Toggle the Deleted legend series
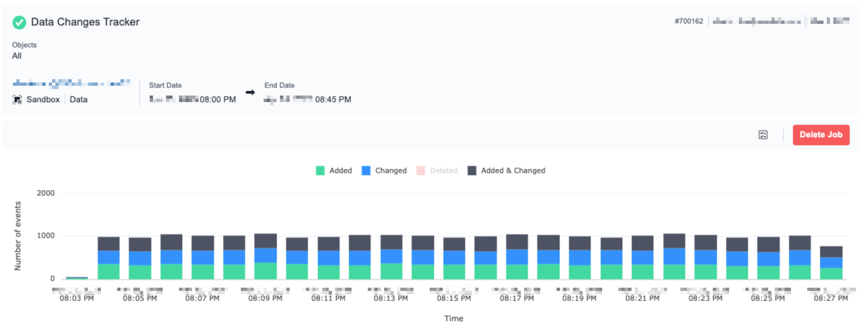Viewport: 868px width, 330px height. click(437, 170)
